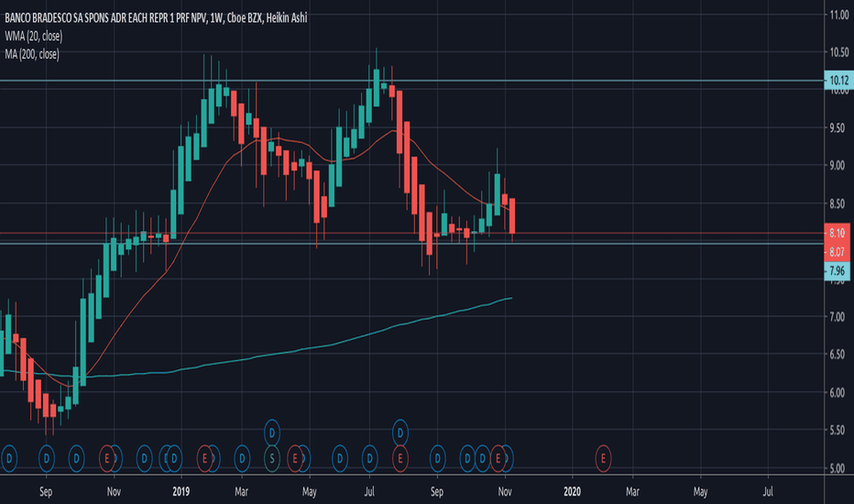Click the 6.50 price axis value

click(838, 355)
